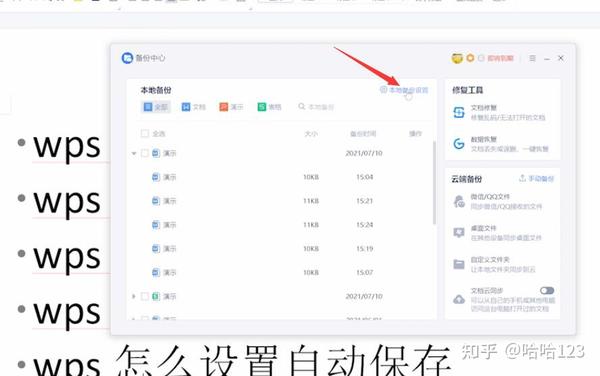Image resolution: width=600 pixels, height=376 pixels.
Task: Click the 文档修复 tool title text
Action: coord(484,108)
